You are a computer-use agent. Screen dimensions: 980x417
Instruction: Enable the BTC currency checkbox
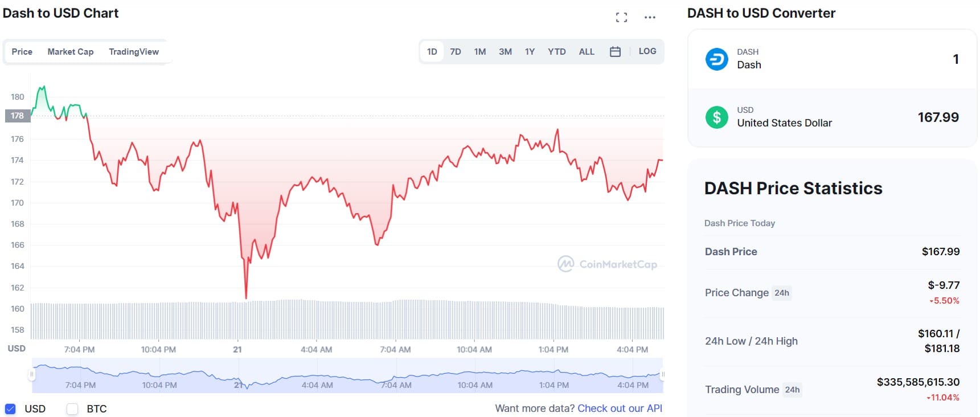72,408
